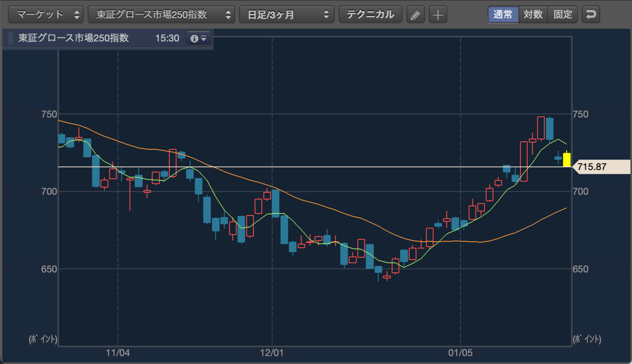Click the 11/04 date axis label
The width and height of the screenshot is (632, 364).
tap(117, 354)
